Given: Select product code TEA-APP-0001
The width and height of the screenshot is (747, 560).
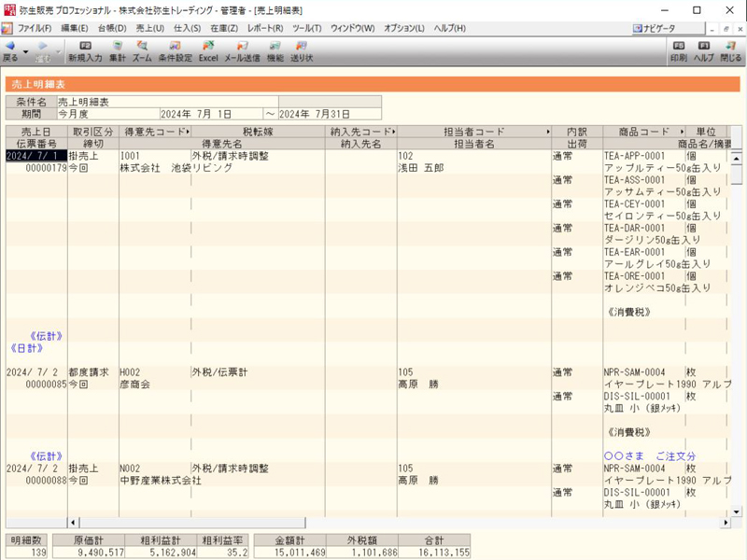Looking at the screenshot, I should [634, 156].
